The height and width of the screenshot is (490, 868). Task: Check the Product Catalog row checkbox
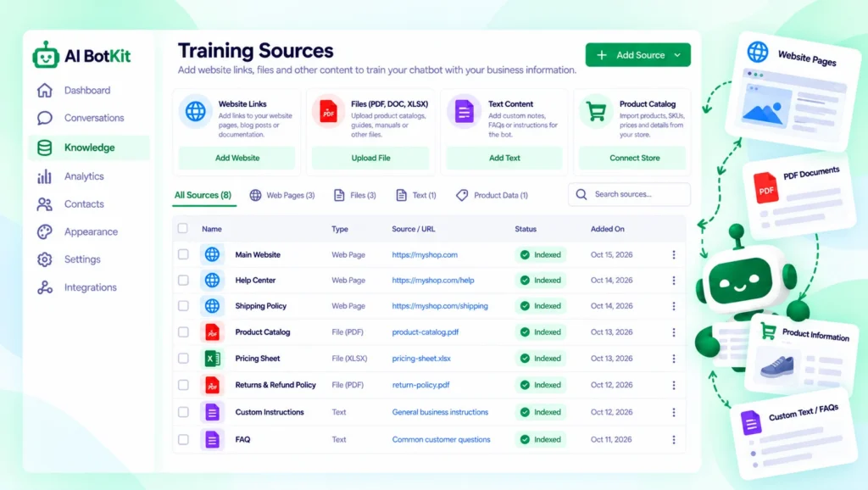coord(183,332)
